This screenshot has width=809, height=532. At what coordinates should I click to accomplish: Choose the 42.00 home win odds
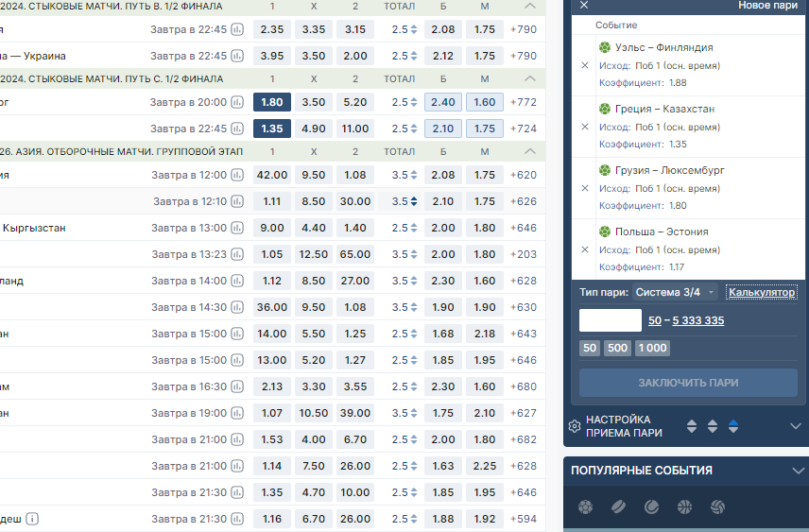coord(272,175)
